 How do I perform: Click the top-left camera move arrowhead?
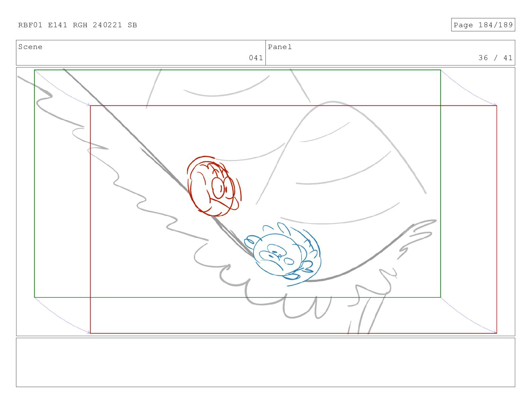click(89, 105)
